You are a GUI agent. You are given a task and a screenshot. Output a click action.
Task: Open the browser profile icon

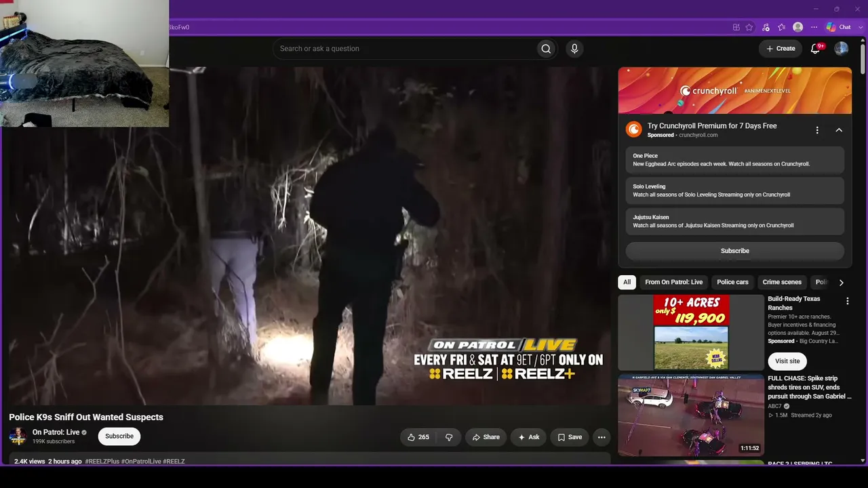point(798,27)
